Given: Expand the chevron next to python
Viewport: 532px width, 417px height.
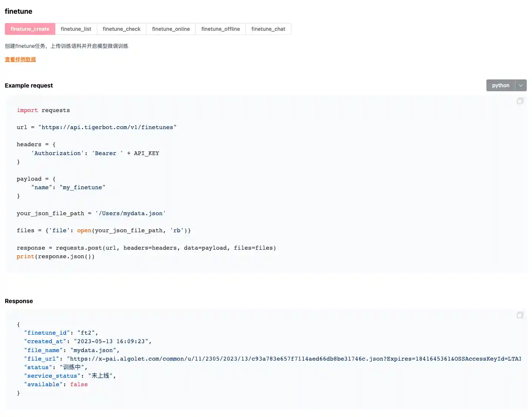Looking at the screenshot, I should pos(521,85).
